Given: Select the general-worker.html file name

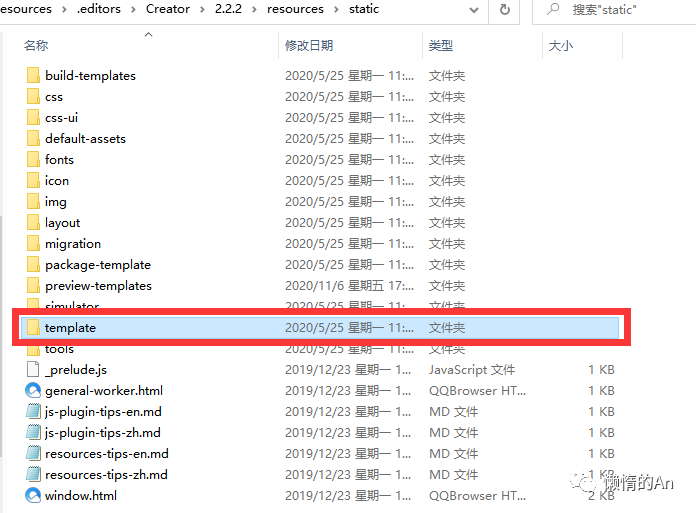Looking at the screenshot, I should [x=104, y=391].
